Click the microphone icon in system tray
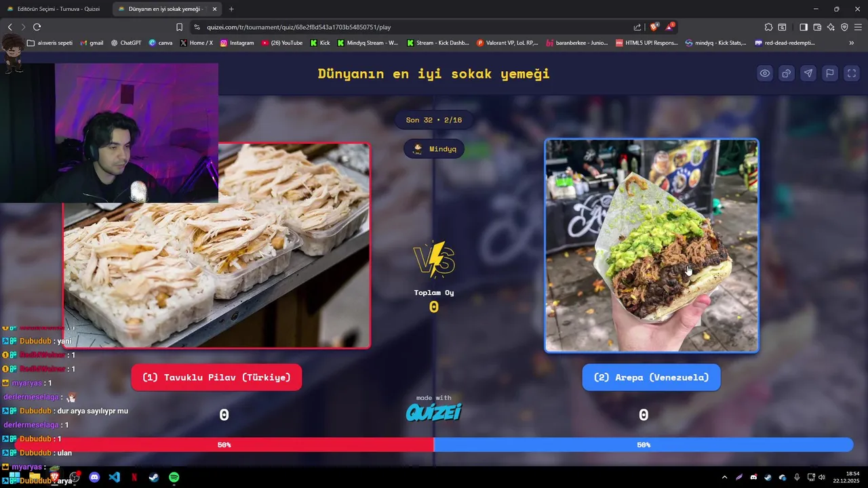 (x=797, y=477)
